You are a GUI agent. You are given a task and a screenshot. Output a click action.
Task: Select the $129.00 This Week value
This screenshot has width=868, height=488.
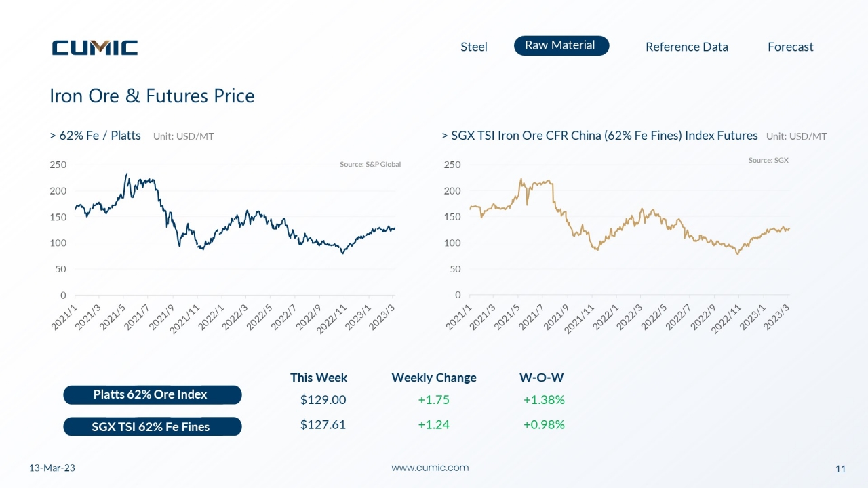[323, 400]
